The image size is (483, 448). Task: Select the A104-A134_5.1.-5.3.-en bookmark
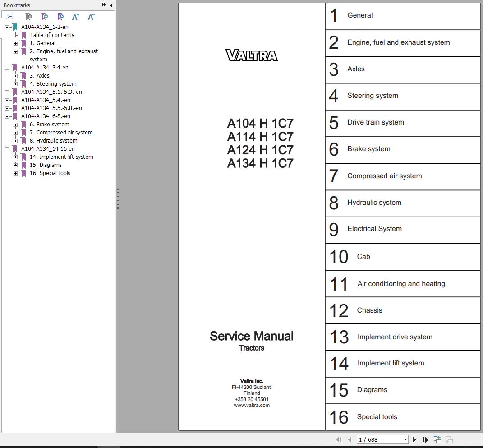click(51, 92)
